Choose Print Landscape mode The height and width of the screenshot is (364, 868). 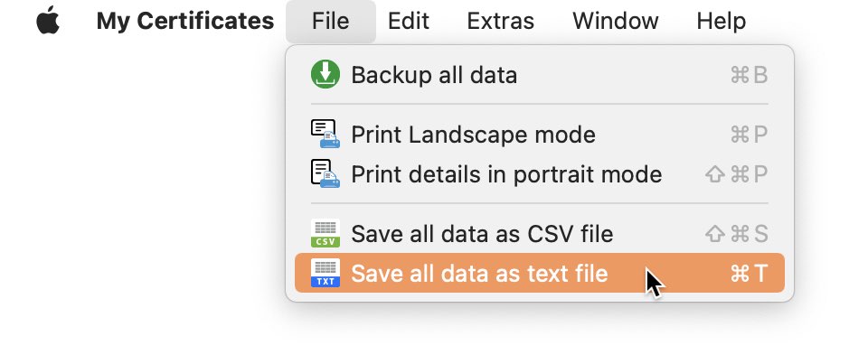tap(540, 135)
